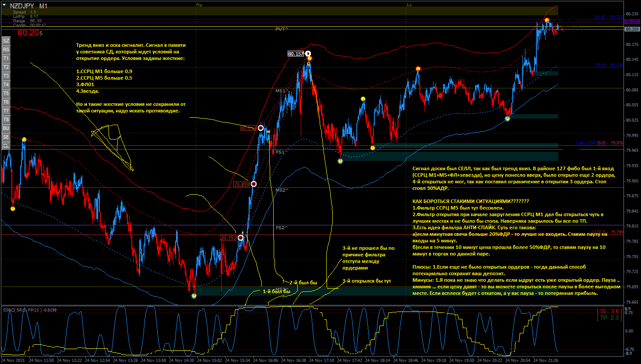Select the 80.157 price label marker
This screenshot has width=641, height=364.
(296, 54)
